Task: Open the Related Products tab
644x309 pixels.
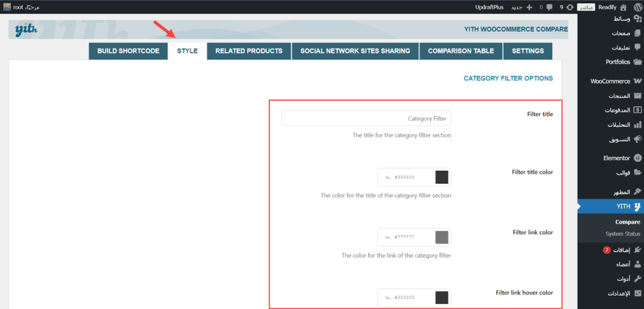Action: (x=248, y=51)
